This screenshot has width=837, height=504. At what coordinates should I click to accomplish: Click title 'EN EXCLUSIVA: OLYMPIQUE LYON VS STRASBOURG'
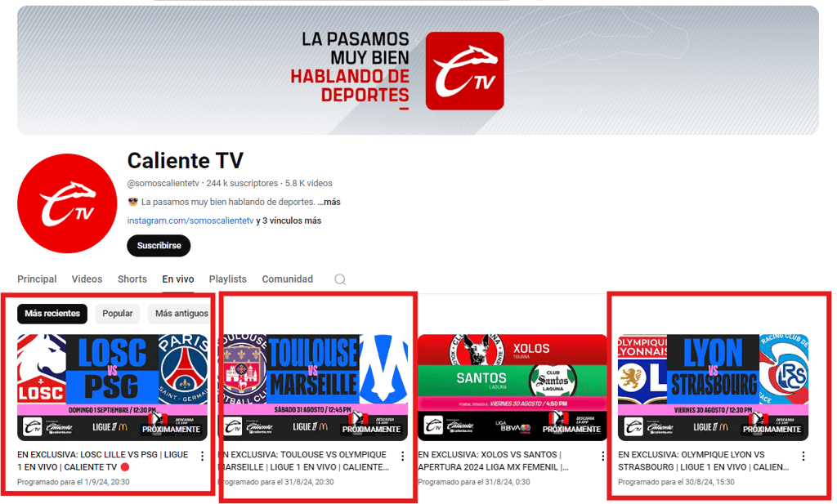(705, 461)
